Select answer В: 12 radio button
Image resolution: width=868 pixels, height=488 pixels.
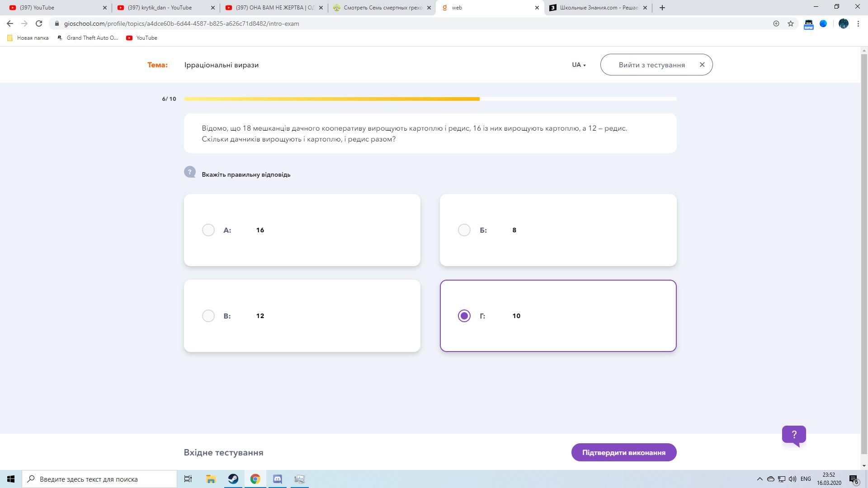[x=208, y=316]
